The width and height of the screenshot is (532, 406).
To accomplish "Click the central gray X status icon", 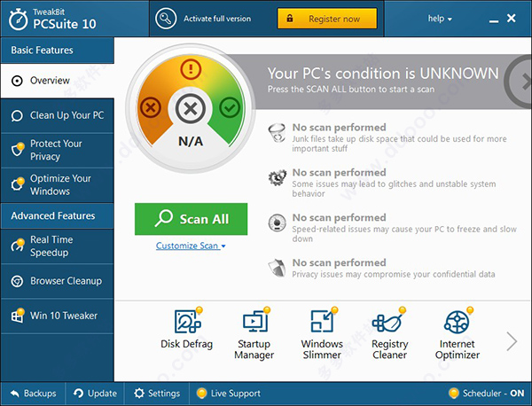I will click(191, 108).
